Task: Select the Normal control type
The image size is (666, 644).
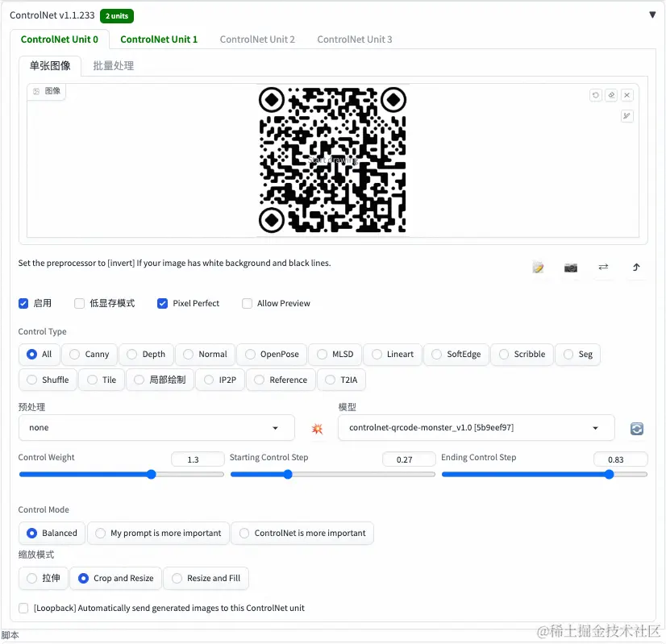Action: [205, 354]
